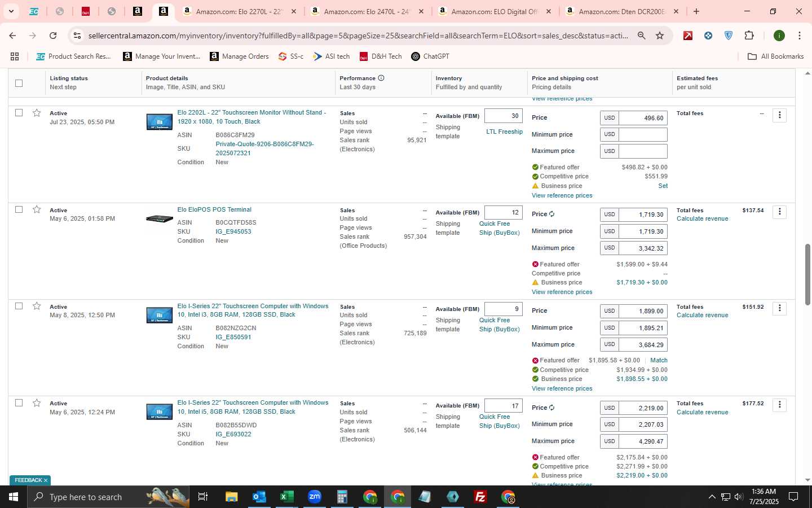Open the IG_E945053 SKU link
Screen dimensions: 812x508
pyautogui.click(x=233, y=231)
